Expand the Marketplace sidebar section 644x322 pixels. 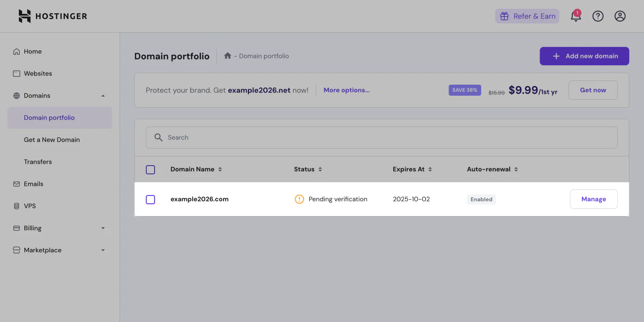tap(103, 250)
